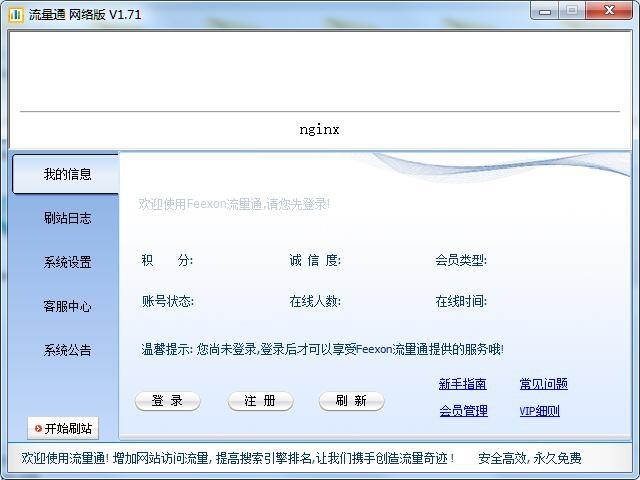Click the 注册 button
Viewport: 640px width, 480px height.
[260, 401]
